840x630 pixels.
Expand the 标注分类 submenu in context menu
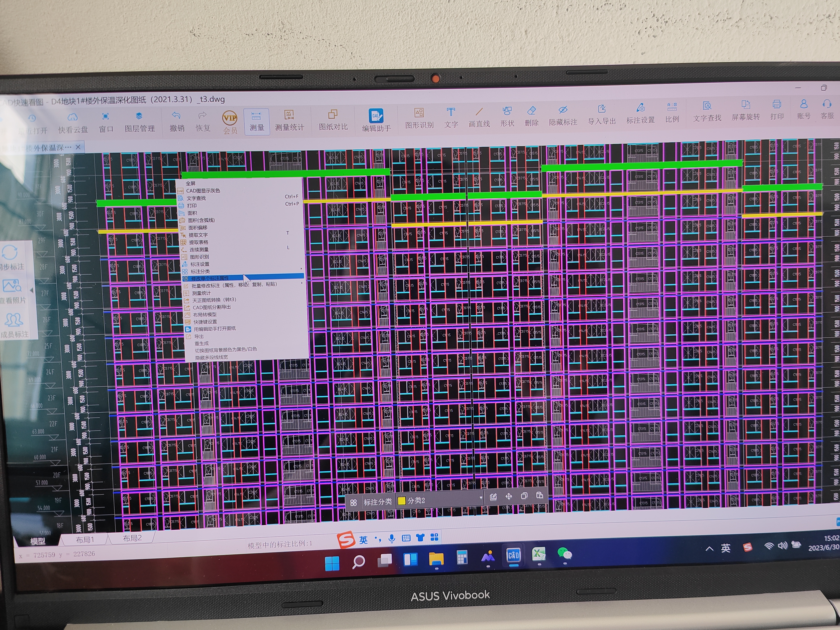click(242, 272)
